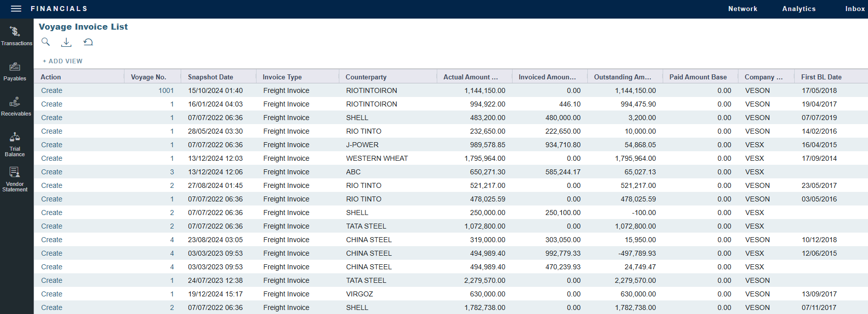Open the Transactions sidebar section
The width and height of the screenshot is (868, 314).
tap(16, 36)
